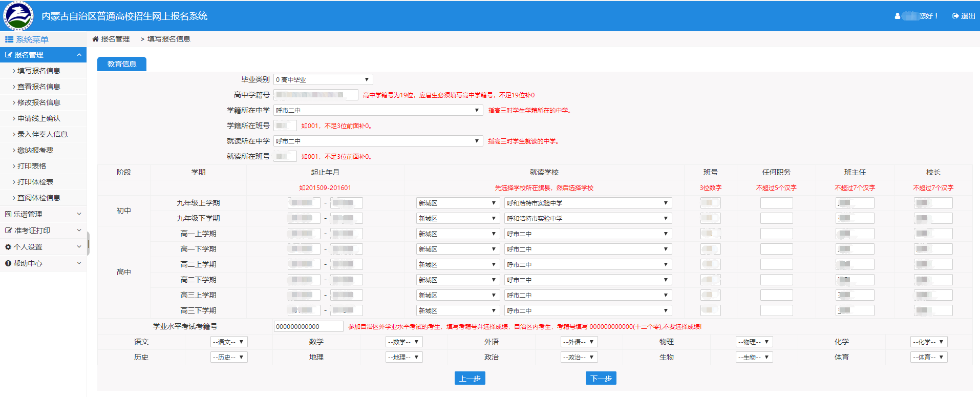Screen dimensions: 980x397
Task: Click the home icon in breadcrumb
Action: click(x=95, y=39)
